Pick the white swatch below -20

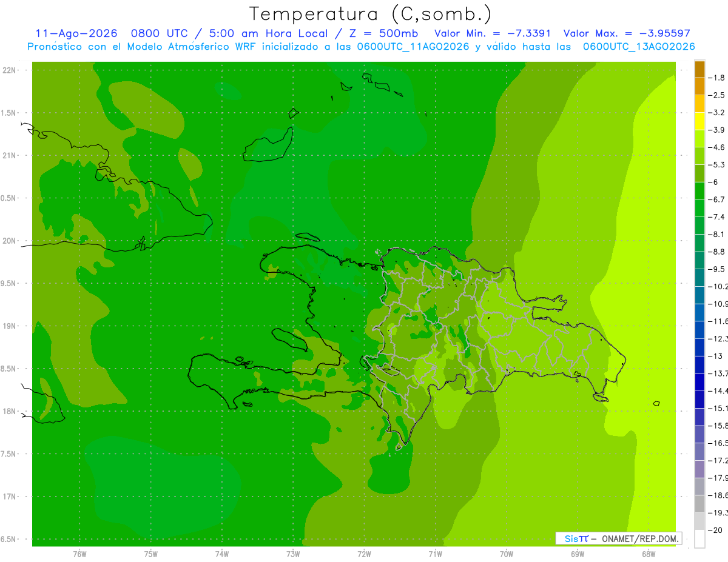pyautogui.click(x=699, y=539)
